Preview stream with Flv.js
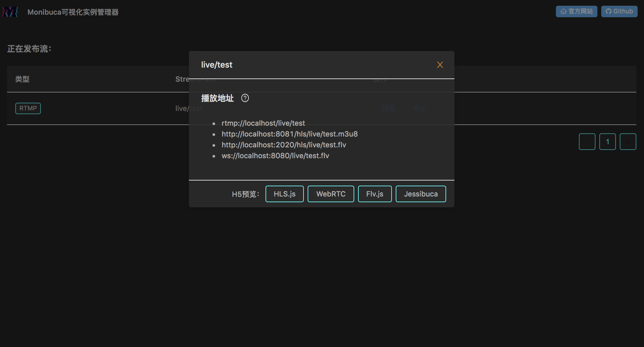This screenshot has width=644, height=347. pos(375,194)
